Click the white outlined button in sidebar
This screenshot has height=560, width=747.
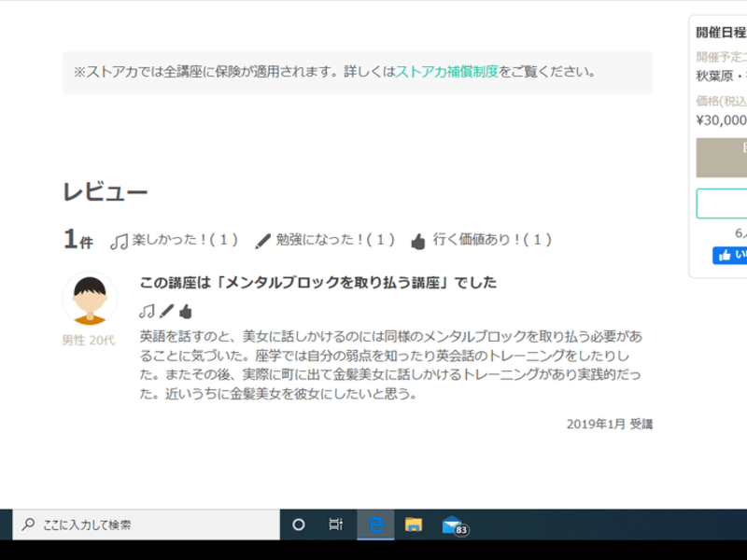point(722,203)
